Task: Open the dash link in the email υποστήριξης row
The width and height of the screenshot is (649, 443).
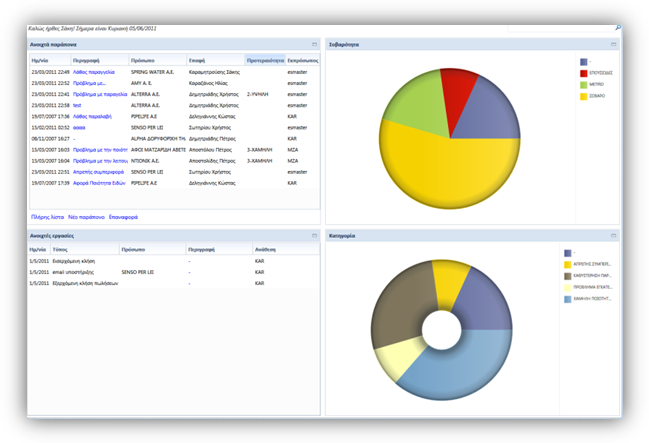Action: pyautogui.click(x=189, y=272)
